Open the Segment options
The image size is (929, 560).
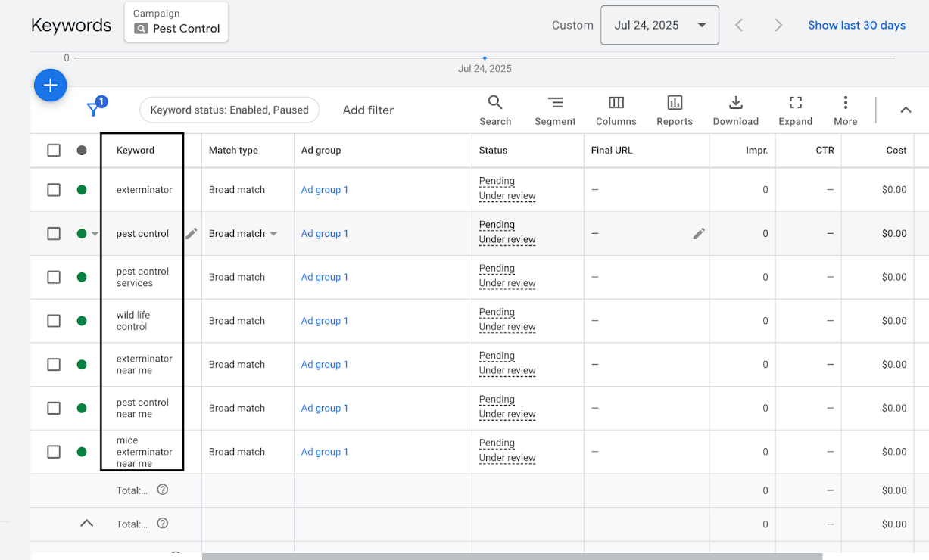tap(555, 110)
